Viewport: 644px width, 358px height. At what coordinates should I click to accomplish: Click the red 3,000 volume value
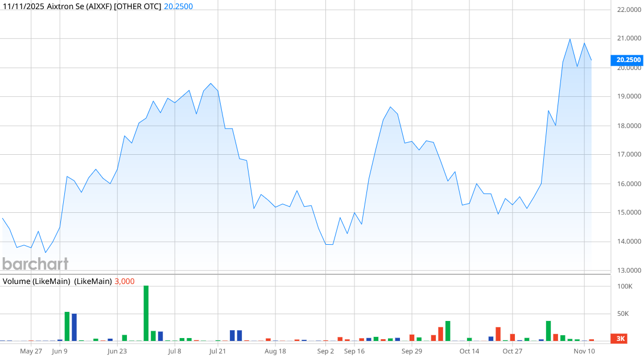[x=125, y=282]
